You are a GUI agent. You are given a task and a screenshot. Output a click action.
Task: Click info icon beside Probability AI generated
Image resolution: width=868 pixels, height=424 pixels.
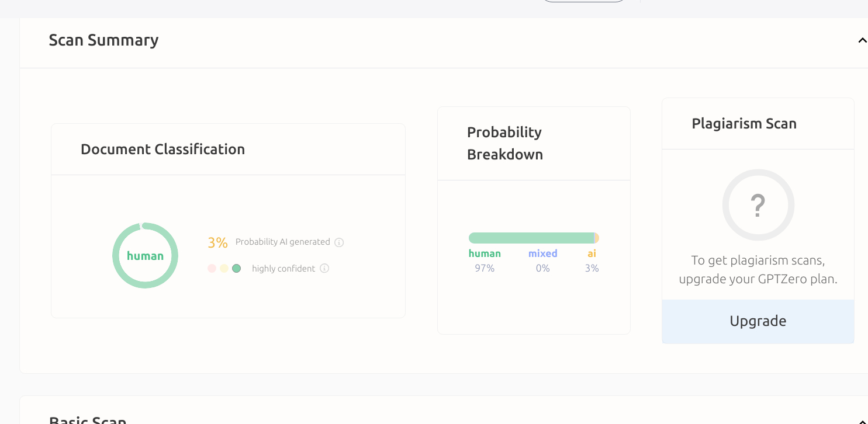(x=339, y=242)
